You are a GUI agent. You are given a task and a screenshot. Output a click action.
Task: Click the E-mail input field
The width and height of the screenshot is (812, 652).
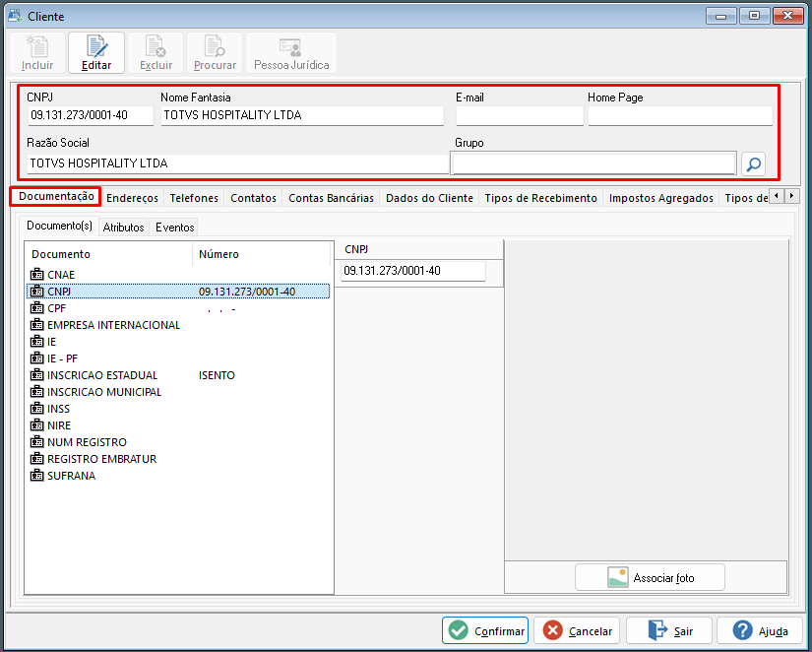coord(520,115)
